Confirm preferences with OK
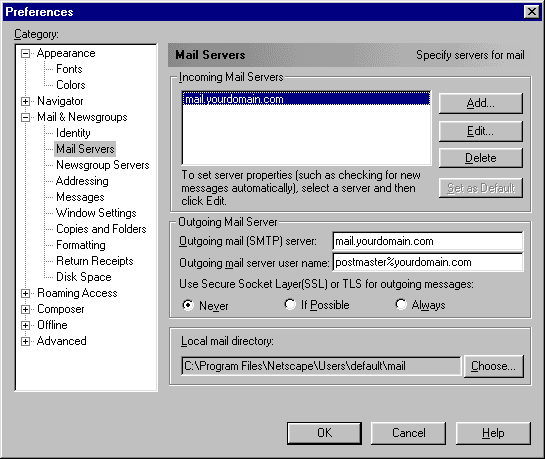This screenshot has height=459, width=545. [324, 433]
